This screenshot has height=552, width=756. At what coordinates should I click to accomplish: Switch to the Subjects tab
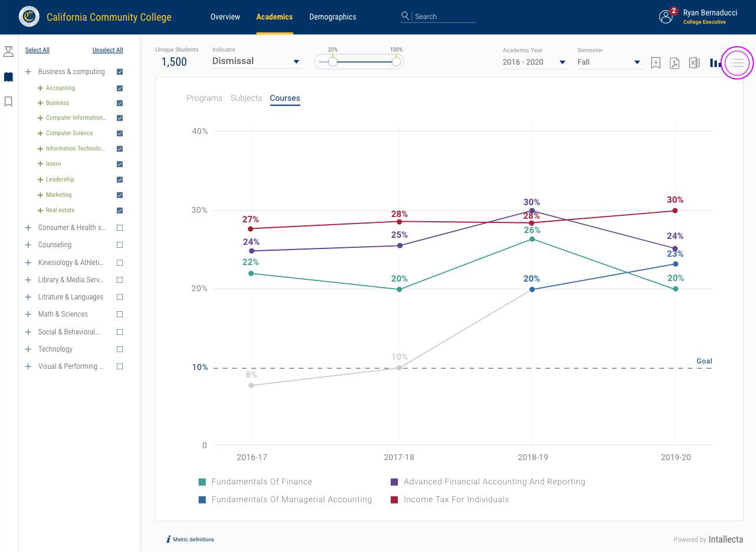pyautogui.click(x=246, y=98)
